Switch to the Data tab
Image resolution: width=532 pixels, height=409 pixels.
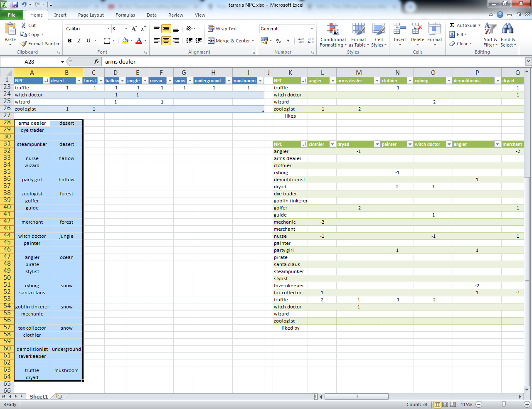tap(152, 15)
